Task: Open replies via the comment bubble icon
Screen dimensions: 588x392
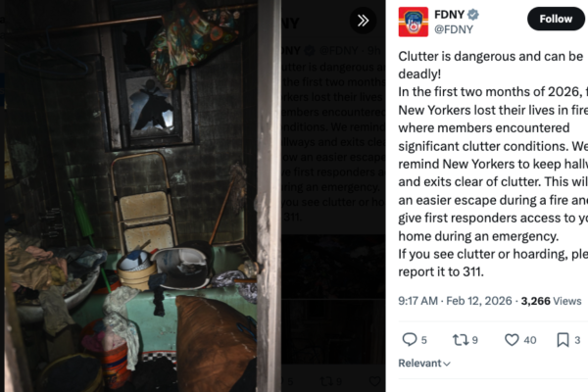Action: (x=410, y=339)
